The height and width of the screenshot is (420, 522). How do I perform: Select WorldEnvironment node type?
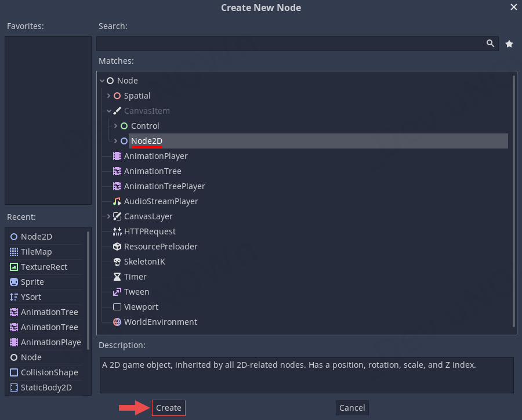click(161, 322)
